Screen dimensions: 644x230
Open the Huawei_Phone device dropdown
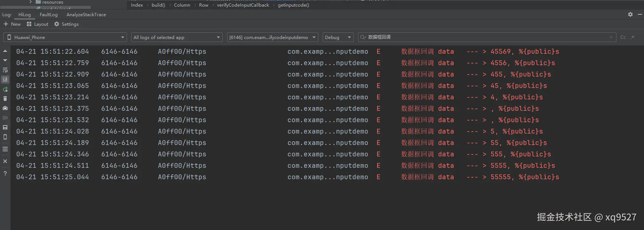coord(65,37)
